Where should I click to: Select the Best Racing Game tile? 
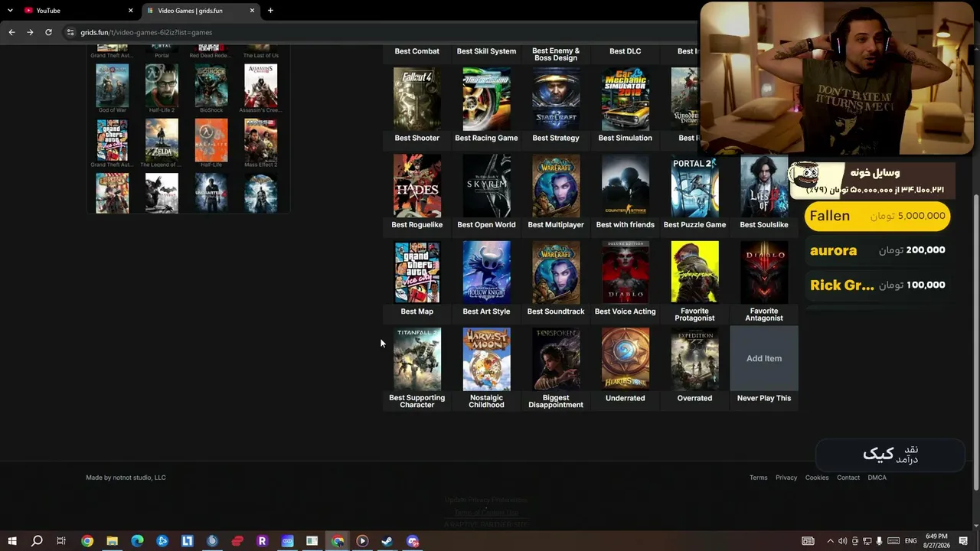(x=486, y=99)
